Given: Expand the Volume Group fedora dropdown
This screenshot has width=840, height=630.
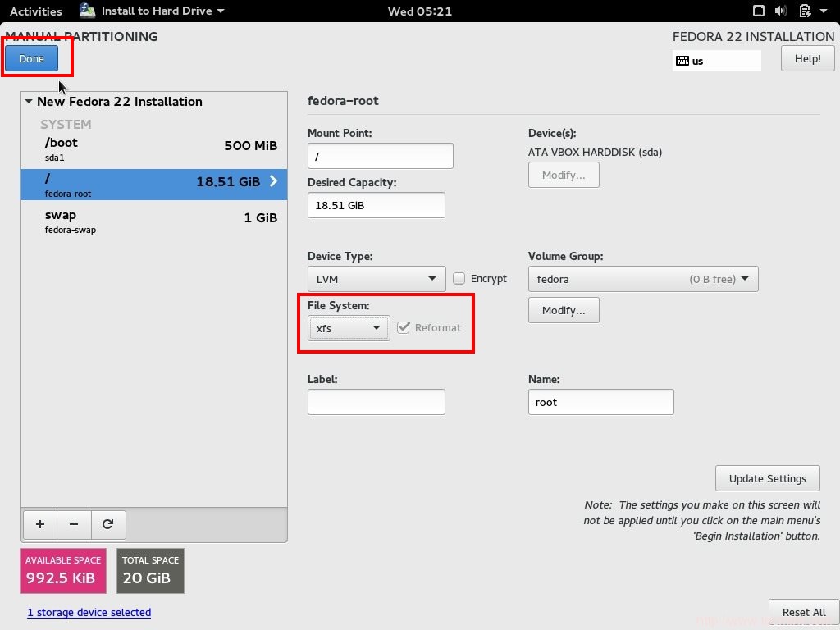Looking at the screenshot, I should coord(643,279).
